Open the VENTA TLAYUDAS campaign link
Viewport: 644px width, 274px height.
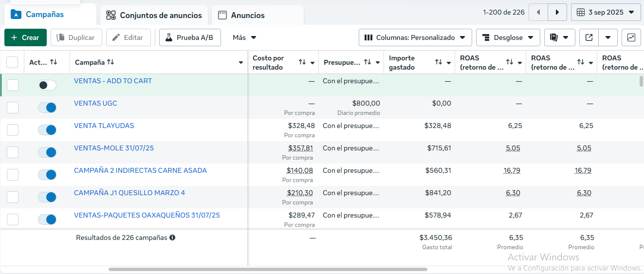[104, 126]
